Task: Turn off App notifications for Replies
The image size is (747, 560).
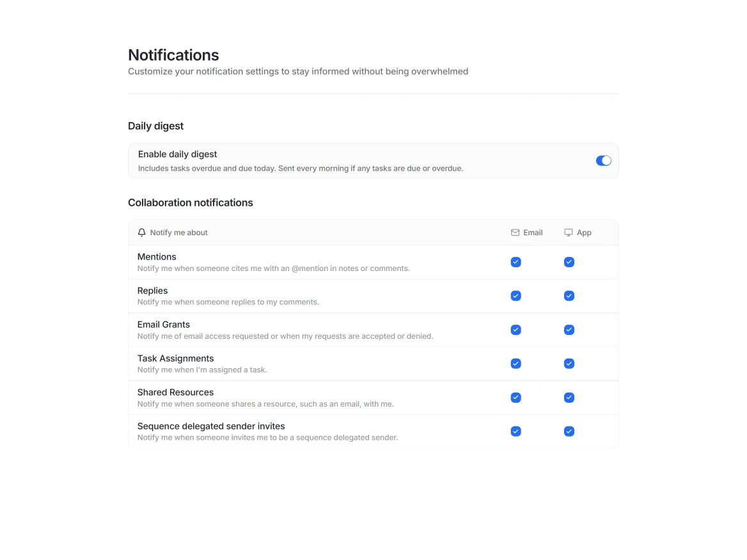Action: click(569, 296)
